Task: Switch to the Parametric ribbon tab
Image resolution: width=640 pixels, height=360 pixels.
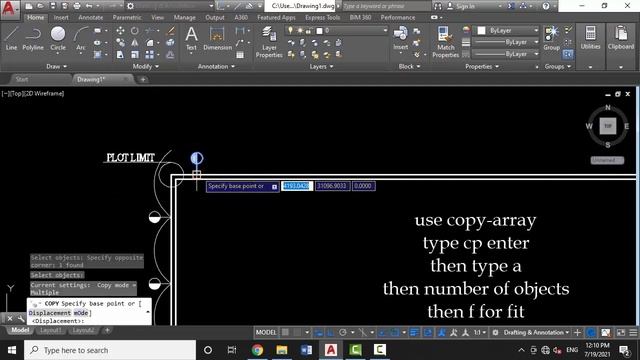Action: [x=127, y=18]
